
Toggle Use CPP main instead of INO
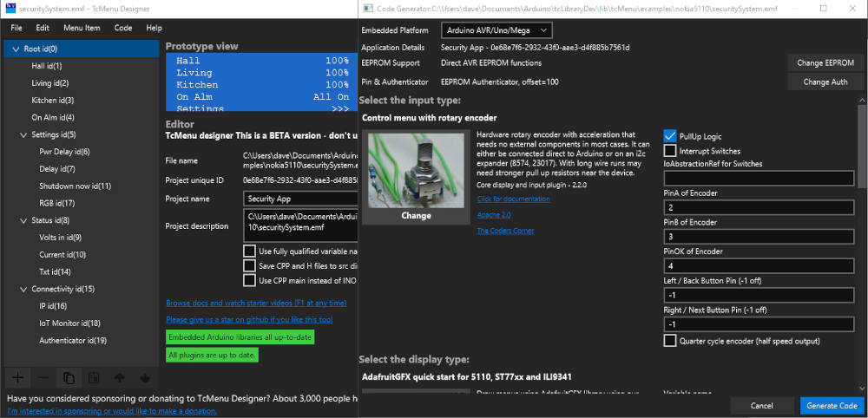pos(250,280)
